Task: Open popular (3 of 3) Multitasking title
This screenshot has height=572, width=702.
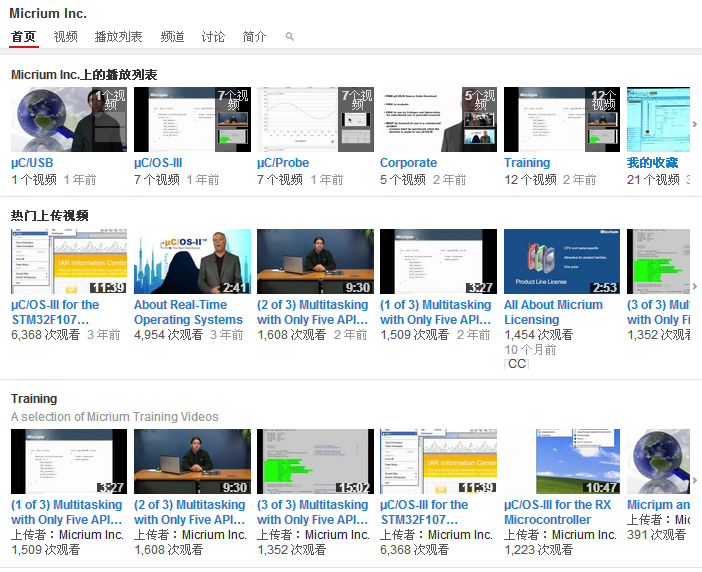Action: coord(658,312)
